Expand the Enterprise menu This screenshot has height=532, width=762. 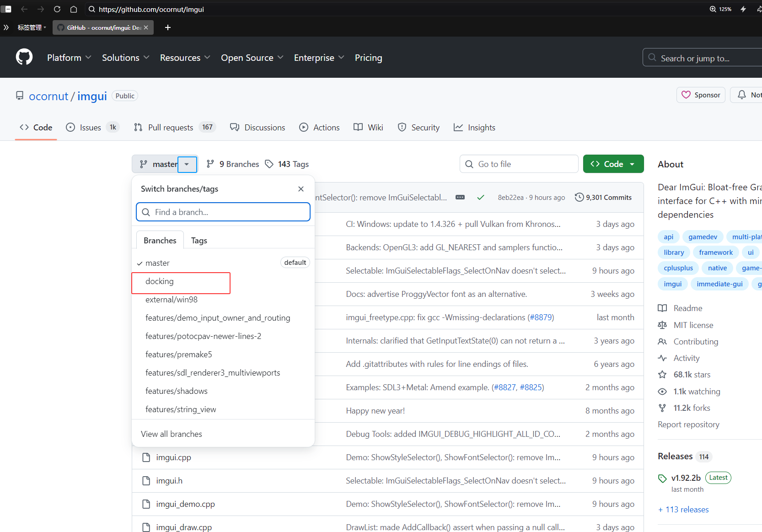click(x=319, y=58)
